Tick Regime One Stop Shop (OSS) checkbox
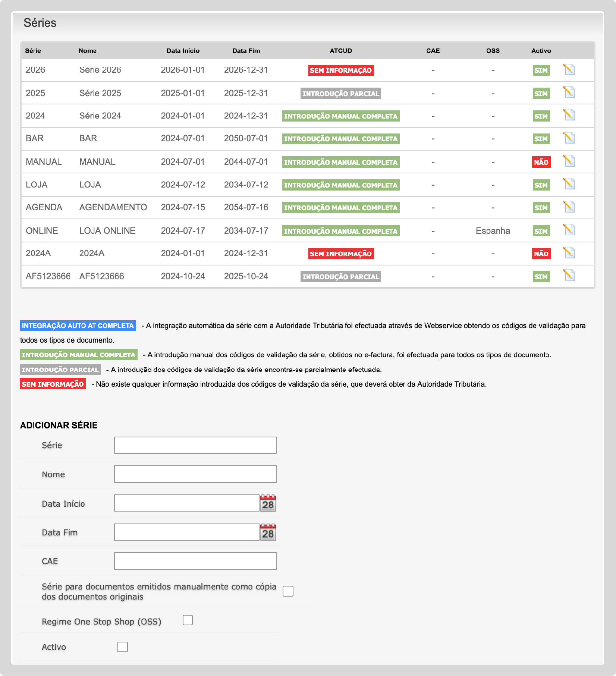Image resolution: width=616 pixels, height=676 pixels. click(x=188, y=620)
